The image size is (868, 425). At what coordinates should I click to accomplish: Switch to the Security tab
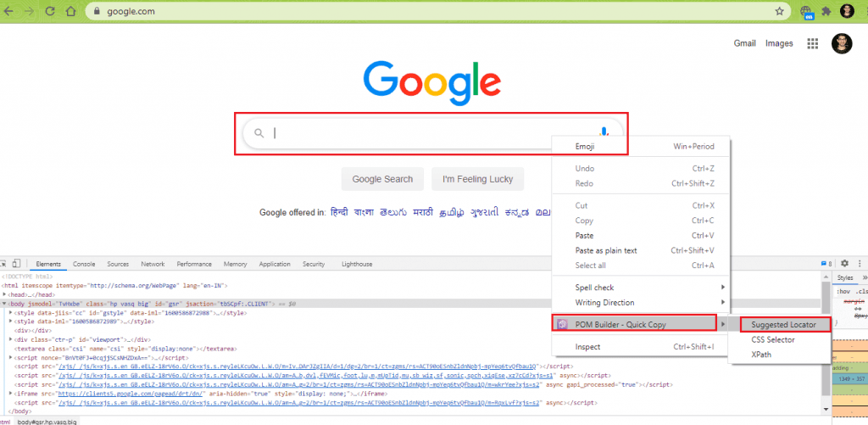[314, 265]
